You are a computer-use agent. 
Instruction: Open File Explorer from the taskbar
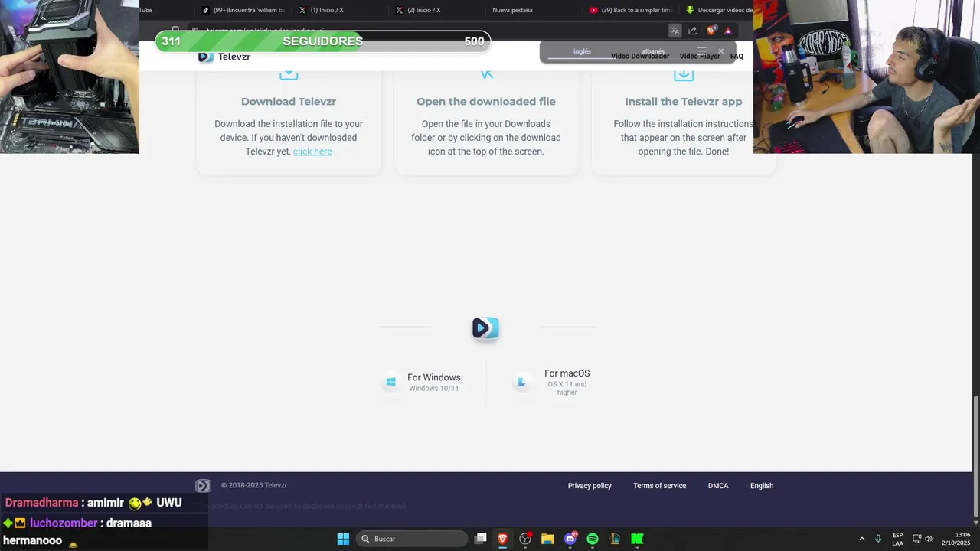point(547,539)
